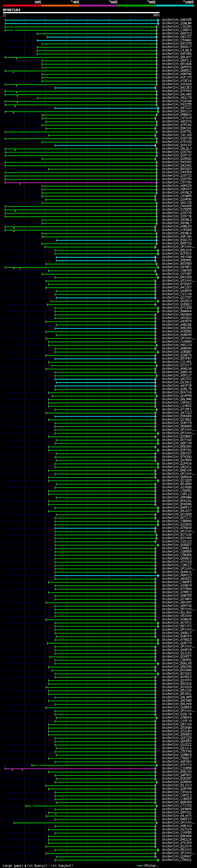The image size is (197, 868).
Task: Click the cyan alignment bar for UniRef100_C5XW40
Action: (x=97, y=40)
